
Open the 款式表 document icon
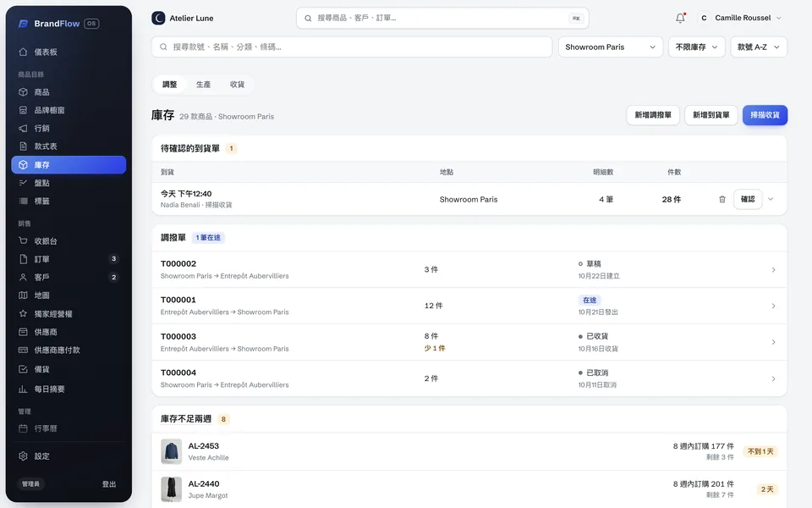(x=23, y=146)
